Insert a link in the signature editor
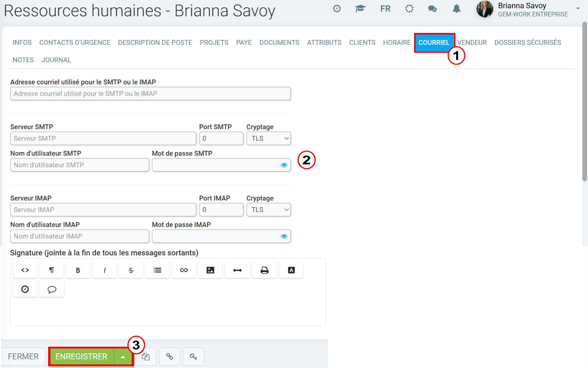The height and width of the screenshot is (368, 588). coord(184,270)
